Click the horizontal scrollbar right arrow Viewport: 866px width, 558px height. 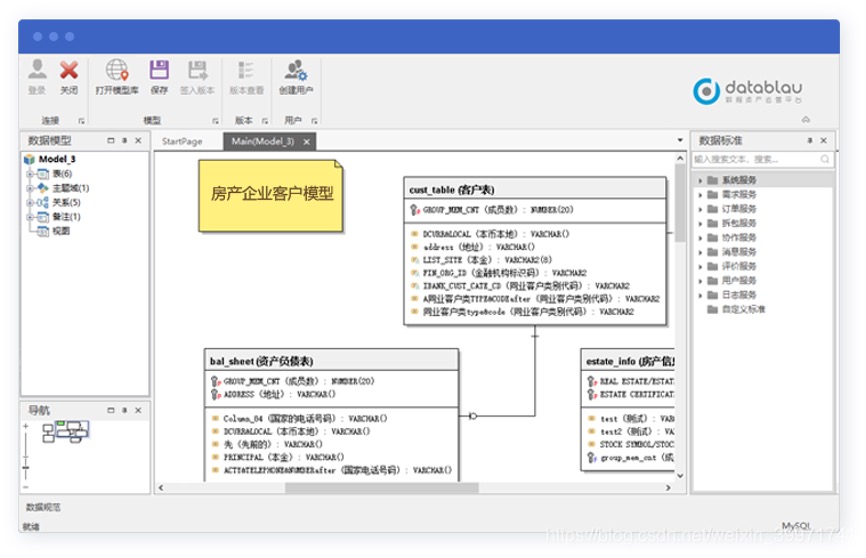click(x=668, y=488)
